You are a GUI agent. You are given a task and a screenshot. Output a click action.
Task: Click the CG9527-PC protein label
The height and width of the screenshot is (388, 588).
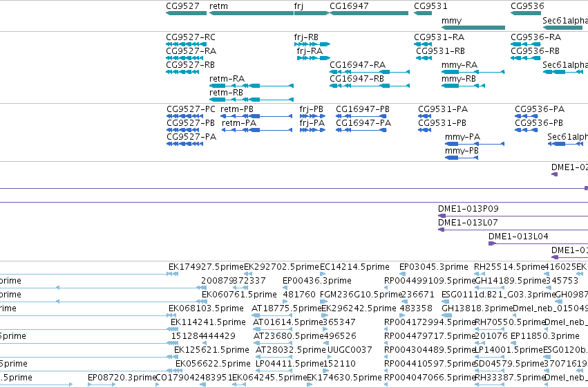tap(191, 109)
